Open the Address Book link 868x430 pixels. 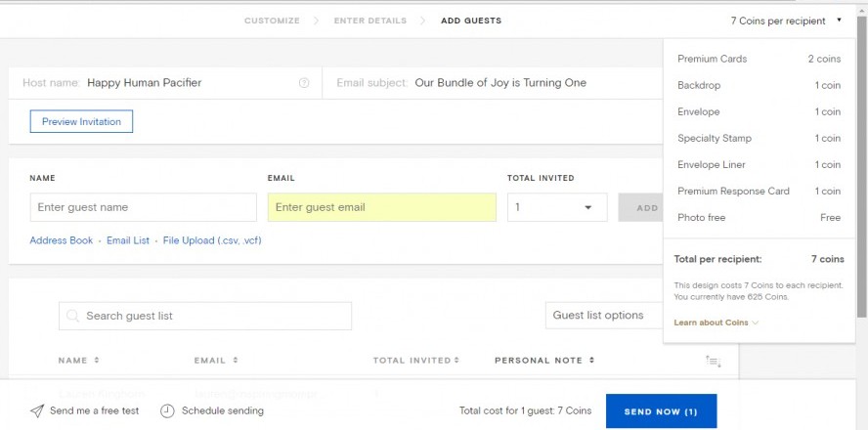(62, 240)
